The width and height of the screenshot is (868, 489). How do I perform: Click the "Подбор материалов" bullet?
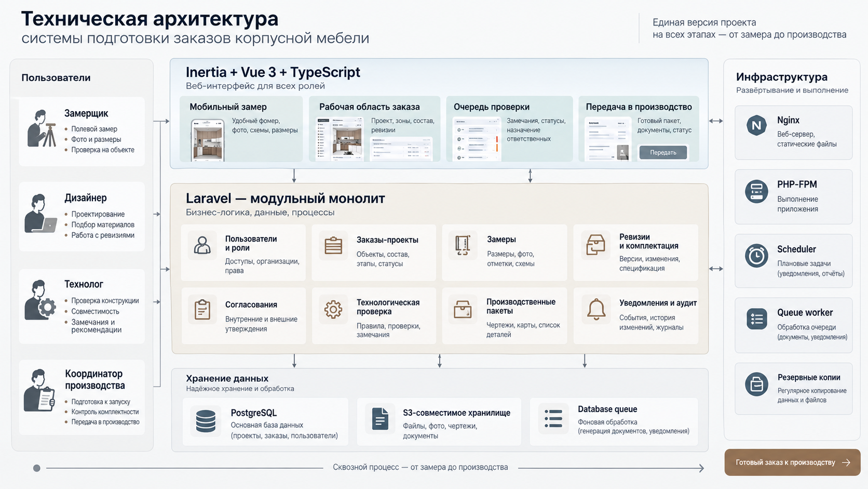[x=103, y=224]
